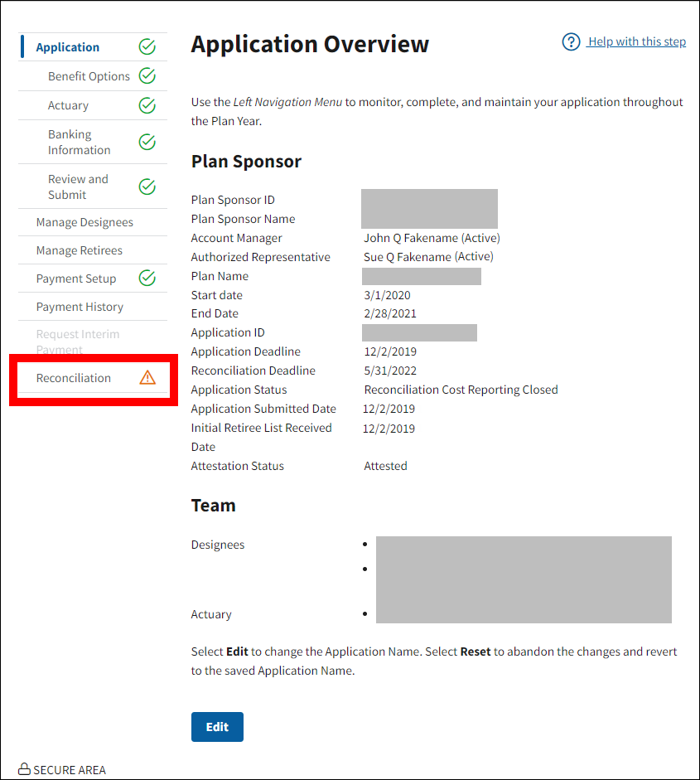Screen dimensions: 700x780
Task: Select Manage Retirees in the sidebar
Action: tap(79, 250)
